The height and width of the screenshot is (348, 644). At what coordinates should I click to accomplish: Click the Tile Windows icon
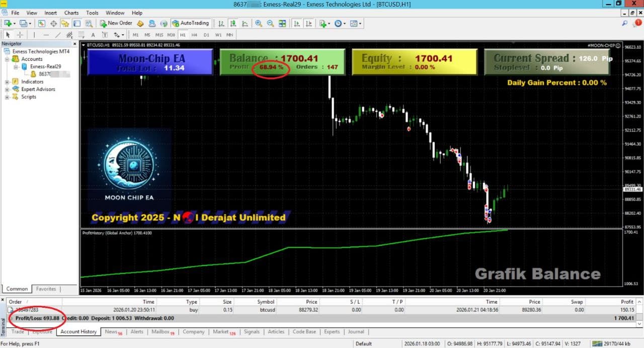283,23
